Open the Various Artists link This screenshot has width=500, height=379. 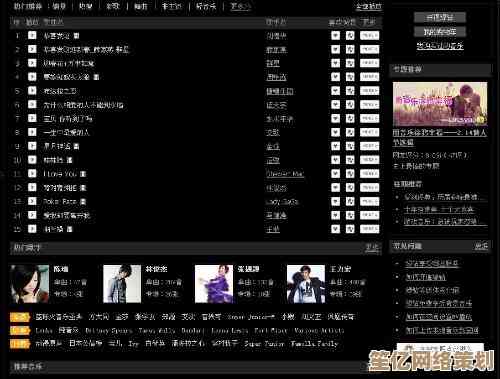point(319,331)
